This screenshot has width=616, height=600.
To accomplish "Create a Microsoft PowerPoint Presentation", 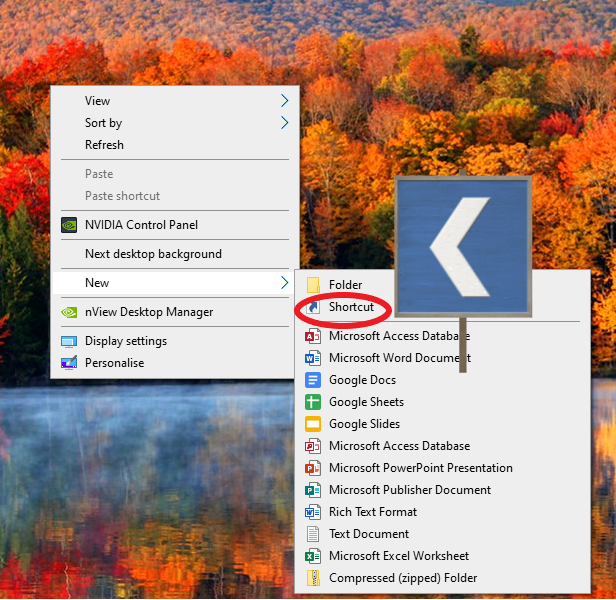I will point(442,468).
